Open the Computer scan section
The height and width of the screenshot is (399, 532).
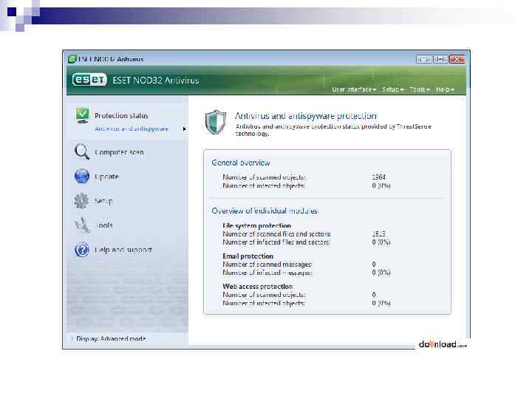pos(119,152)
